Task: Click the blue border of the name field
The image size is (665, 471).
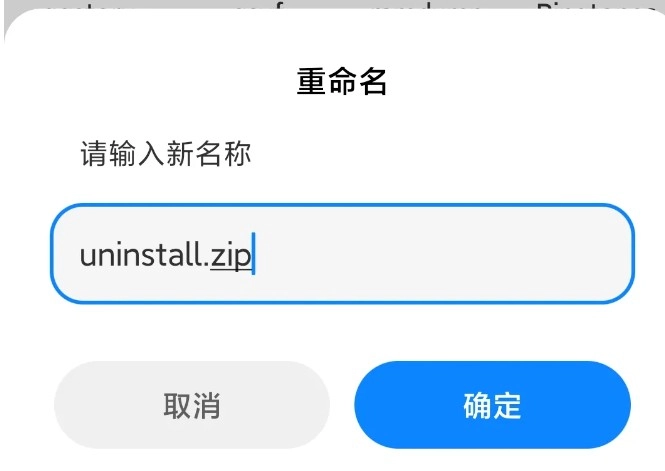Action: coord(342,205)
